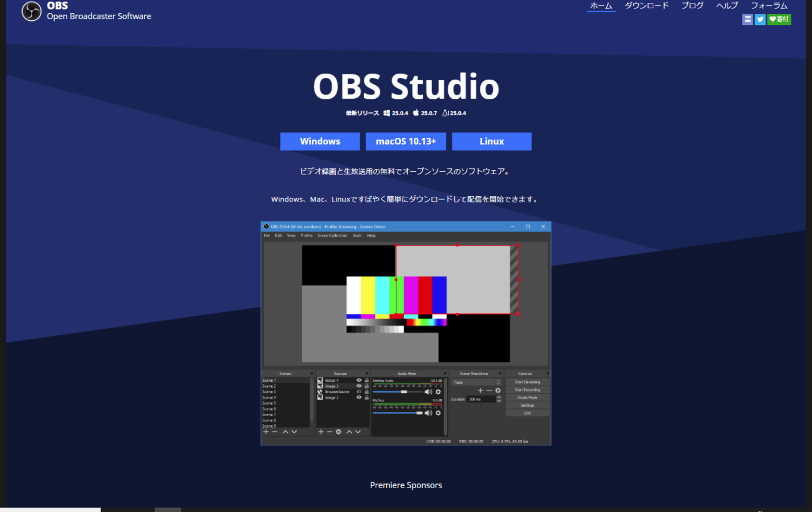
Task: Click the Start Recording button
Action: coord(527,390)
